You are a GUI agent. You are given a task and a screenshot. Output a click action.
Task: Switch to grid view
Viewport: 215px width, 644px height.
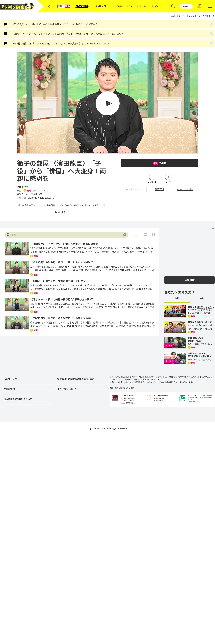(153, 235)
